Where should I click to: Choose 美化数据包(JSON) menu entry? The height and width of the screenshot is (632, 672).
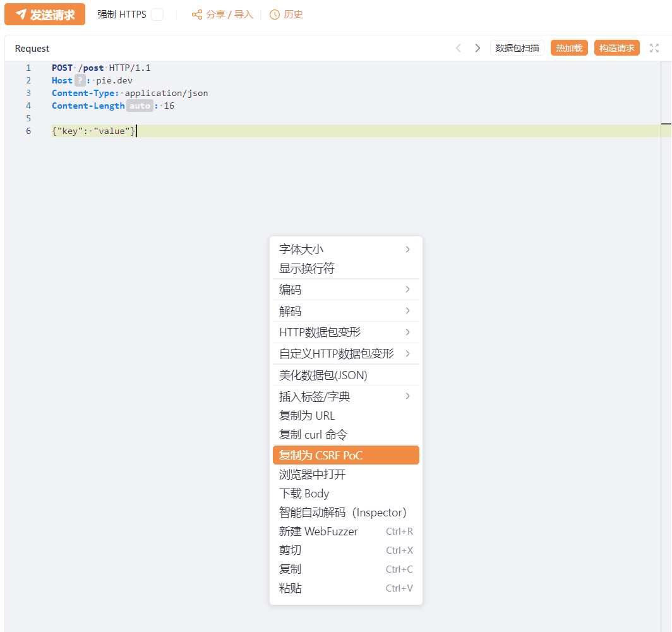tap(323, 375)
